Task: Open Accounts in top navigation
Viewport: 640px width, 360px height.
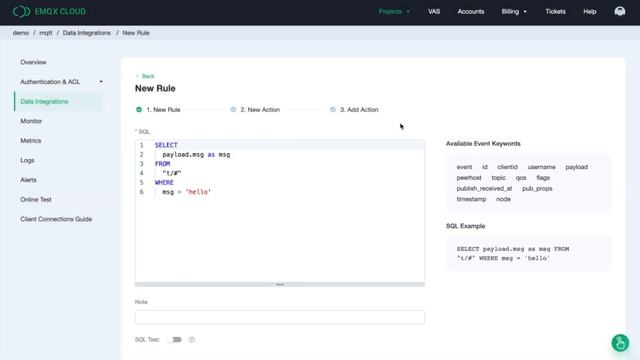Action: 471,11
